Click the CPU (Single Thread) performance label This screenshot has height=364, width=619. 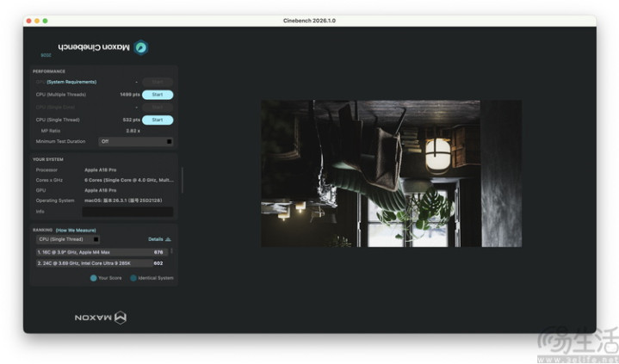click(x=58, y=120)
